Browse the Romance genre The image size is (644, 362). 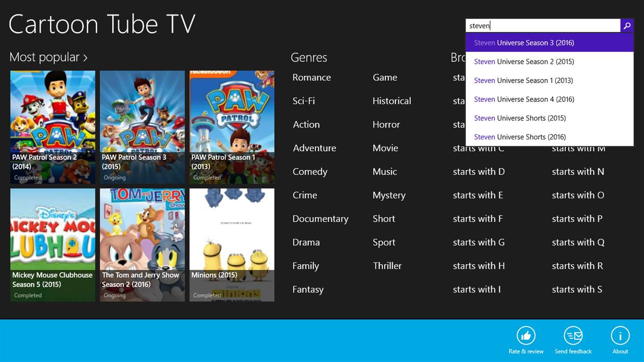(x=312, y=77)
